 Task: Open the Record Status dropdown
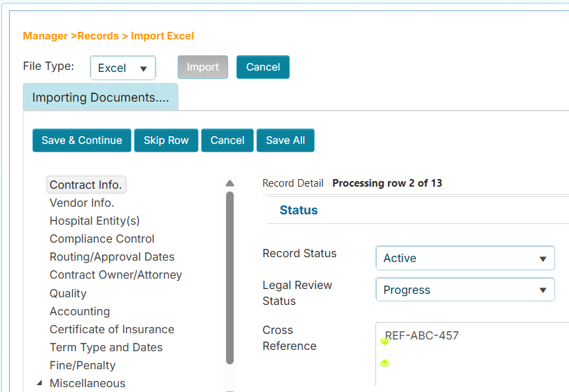tap(465, 258)
